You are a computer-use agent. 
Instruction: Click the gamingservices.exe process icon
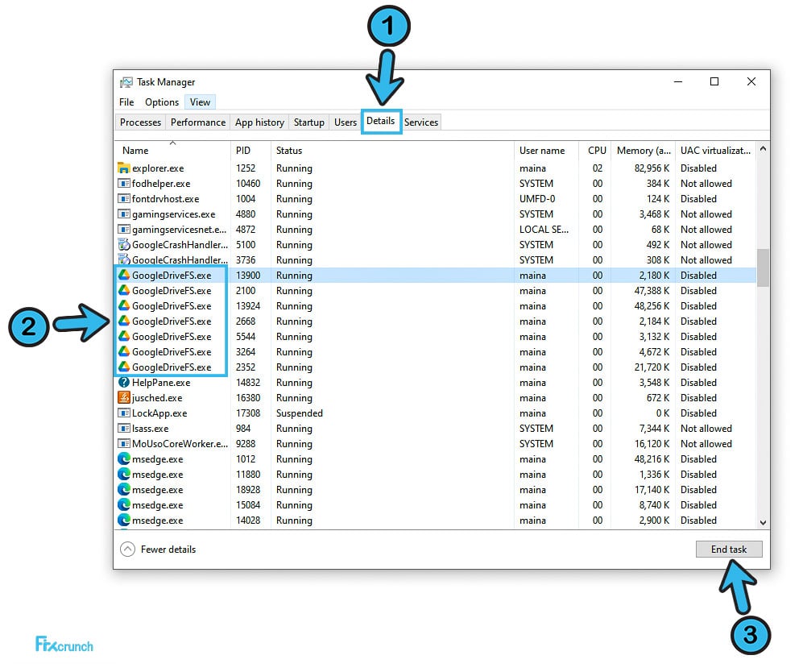(124, 214)
